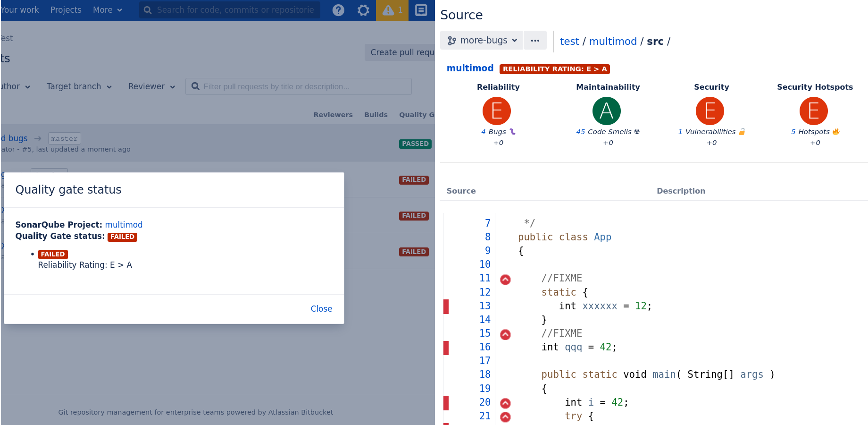
Task: Click the branch icon beside more-bugs
Action: pyautogui.click(x=452, y=41)
